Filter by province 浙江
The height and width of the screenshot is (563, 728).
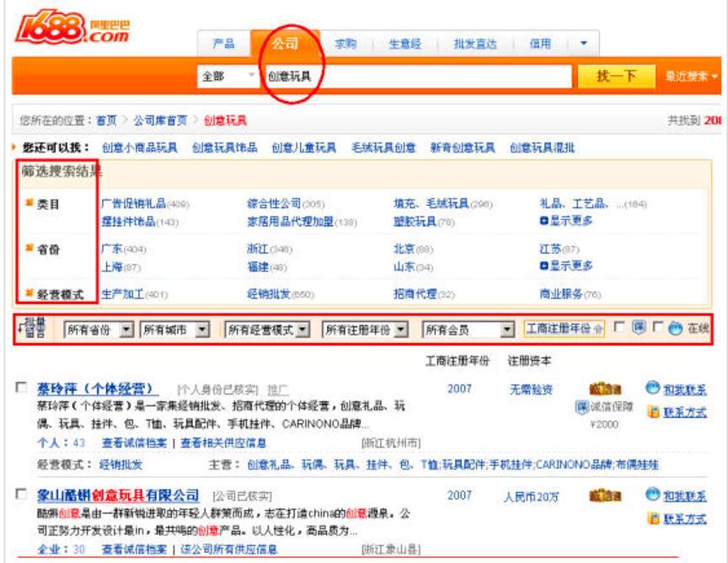coord(258,249)
